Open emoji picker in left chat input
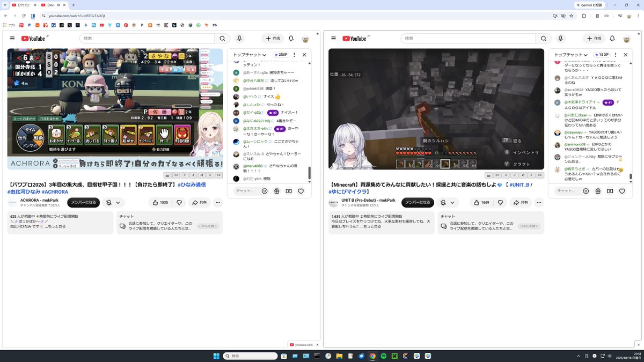644x362 pixels. click(x=265, y=191)
